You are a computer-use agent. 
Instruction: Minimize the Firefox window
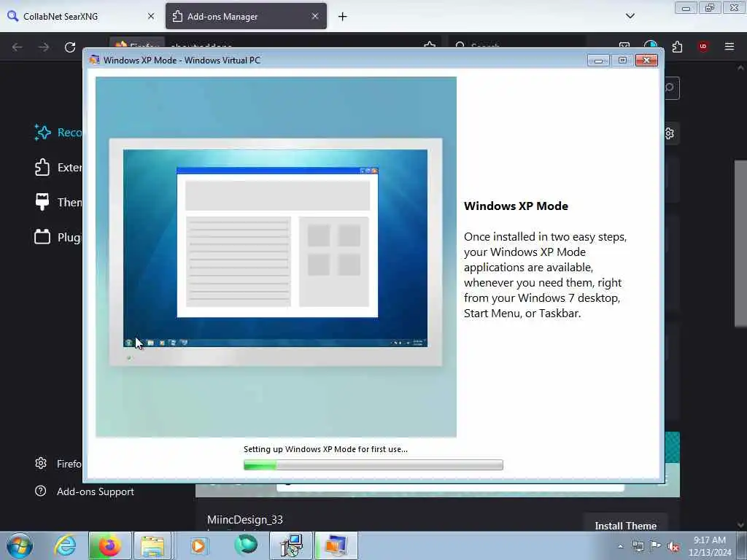point(686,8)
